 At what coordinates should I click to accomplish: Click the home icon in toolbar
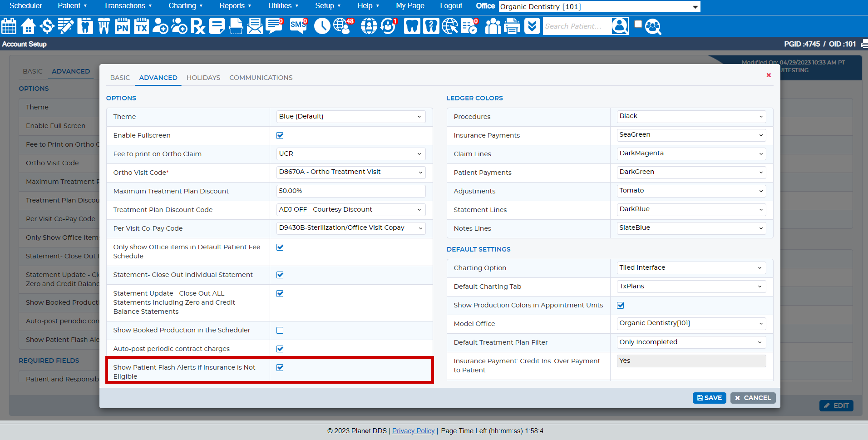point(28,26)
